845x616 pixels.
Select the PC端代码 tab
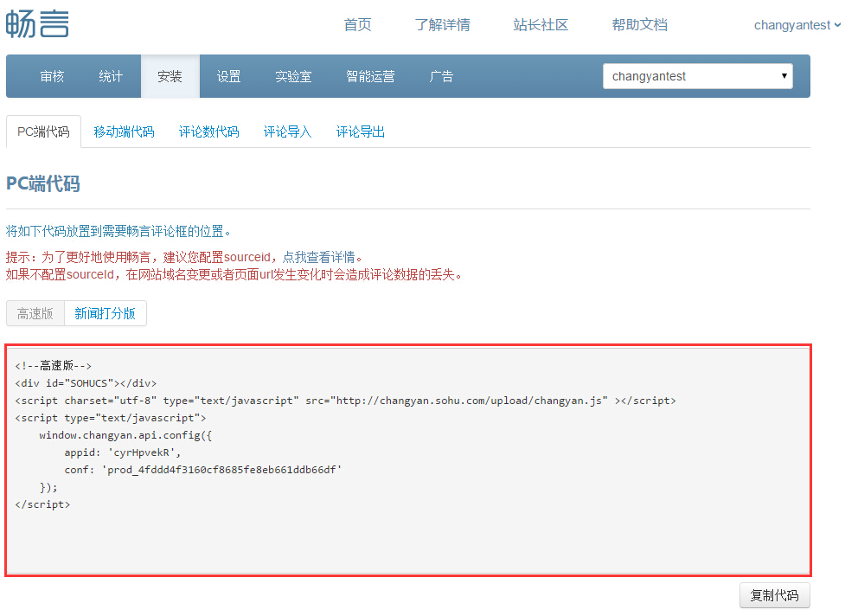tap(43, 132)
